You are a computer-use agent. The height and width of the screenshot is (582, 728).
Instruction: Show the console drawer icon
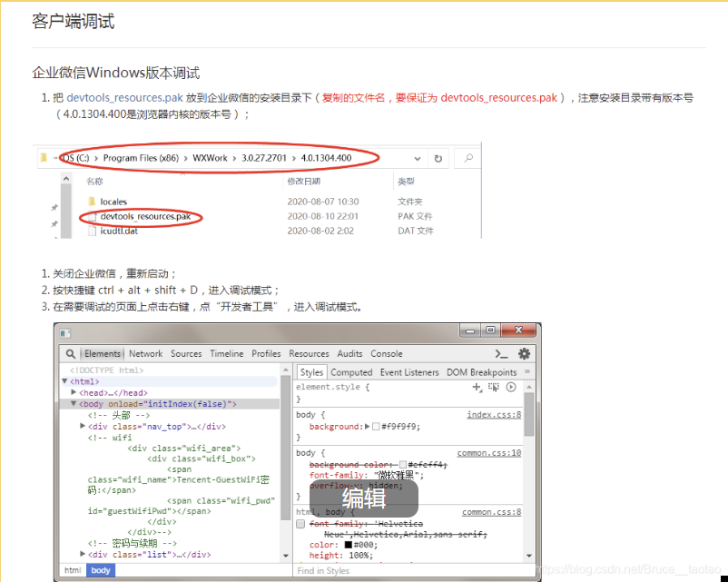pos(501,354)
